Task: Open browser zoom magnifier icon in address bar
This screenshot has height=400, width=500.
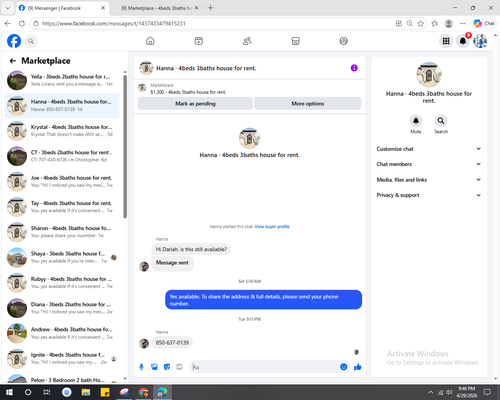Action: click(410, 23)
